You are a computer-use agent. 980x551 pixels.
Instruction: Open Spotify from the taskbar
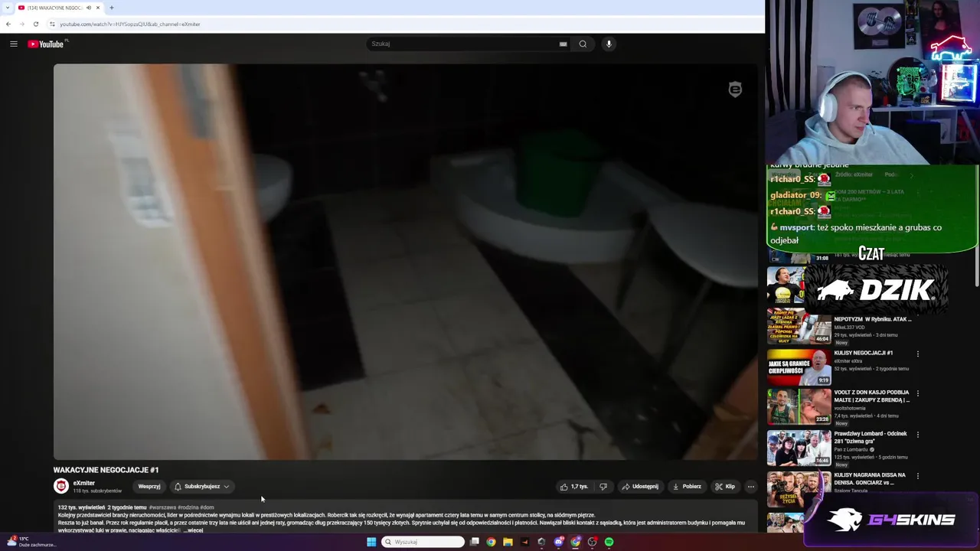click(x=609, y=542)
